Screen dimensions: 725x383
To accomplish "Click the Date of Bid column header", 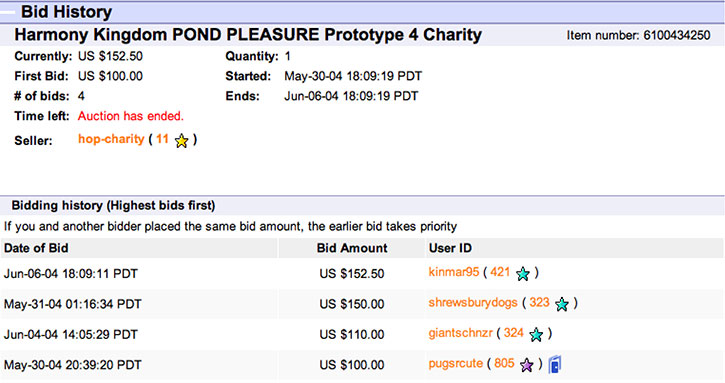I will point(36,248).
